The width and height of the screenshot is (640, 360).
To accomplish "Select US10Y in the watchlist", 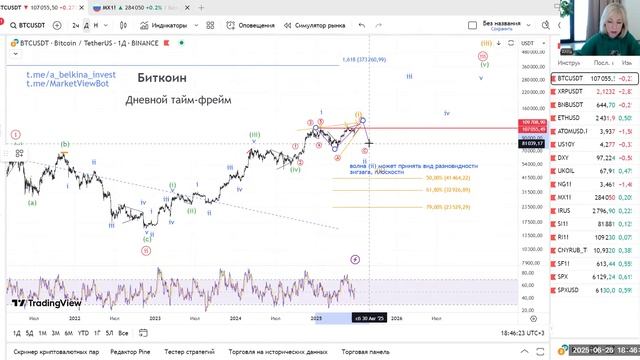I will tap(595, 144).
